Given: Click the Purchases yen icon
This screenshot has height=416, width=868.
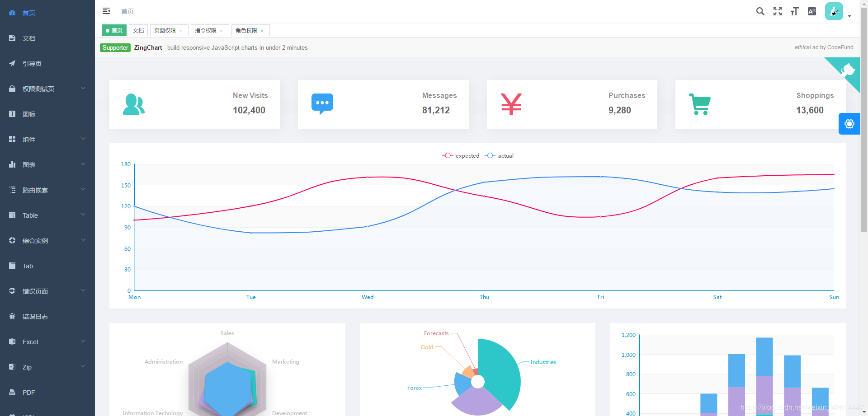Looking at the screenshot, I should (x=511, y=104).
